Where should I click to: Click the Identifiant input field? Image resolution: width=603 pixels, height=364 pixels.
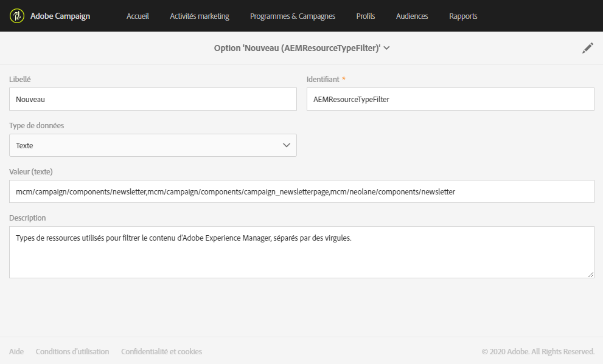(x=450, y=99)
